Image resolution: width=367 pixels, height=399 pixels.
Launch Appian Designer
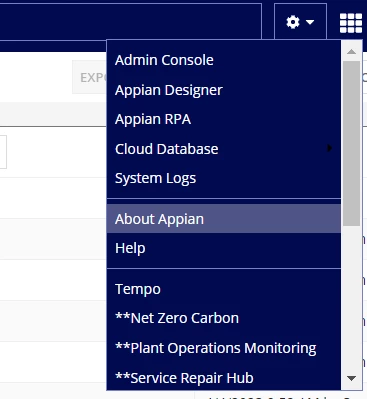[x=224, y=90]
